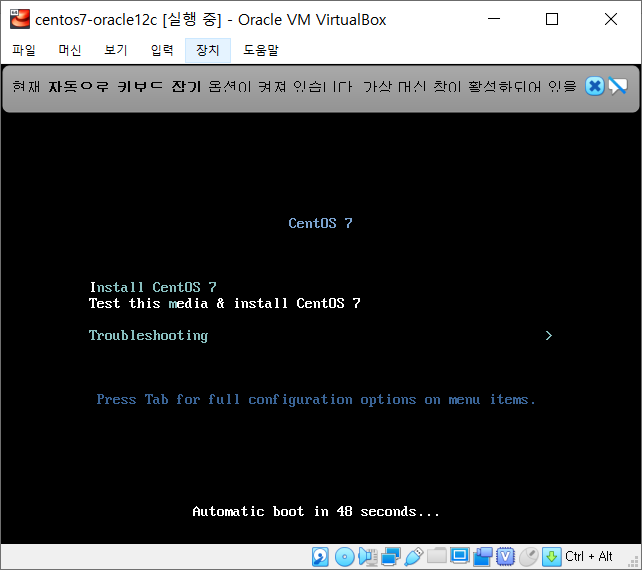Open the 머신 menu
The width and height of the screenshot is (642, 570).
(70, 50)
